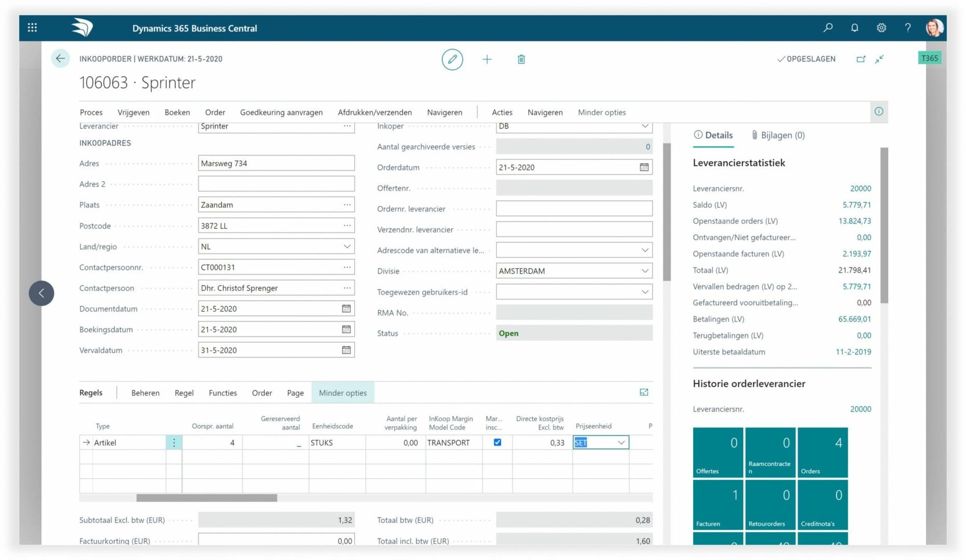Open Functies in lines menu
The width and height of the screenshot is (966, 560).
pyautogui.click(x=223, y=393)
